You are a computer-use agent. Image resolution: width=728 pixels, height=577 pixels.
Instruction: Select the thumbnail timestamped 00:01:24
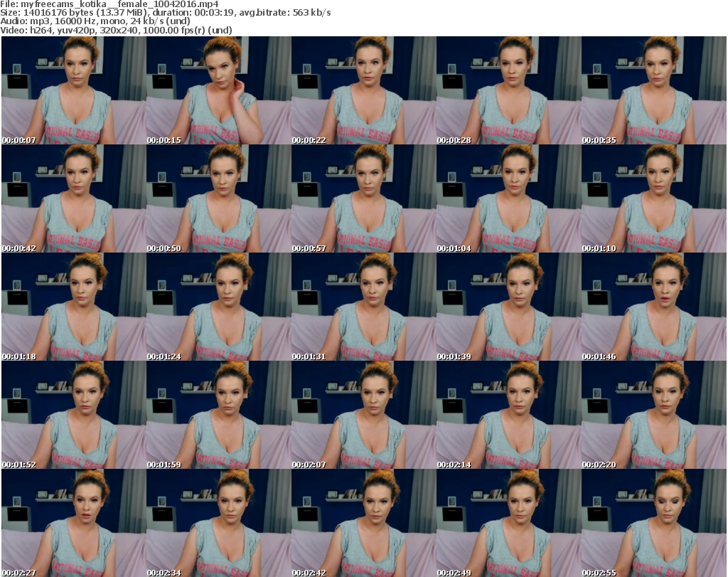(219, 307)
